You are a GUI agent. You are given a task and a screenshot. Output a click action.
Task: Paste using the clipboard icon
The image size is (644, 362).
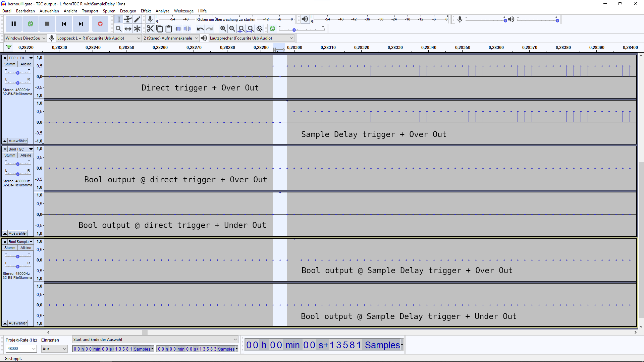coord(169,28)
